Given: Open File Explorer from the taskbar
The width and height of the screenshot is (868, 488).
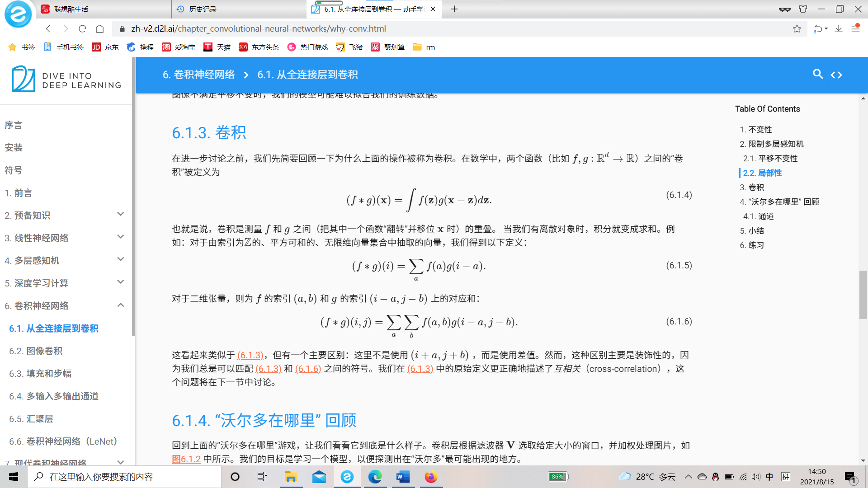Looking at the screenshot, I should click(x=292, y=477).
